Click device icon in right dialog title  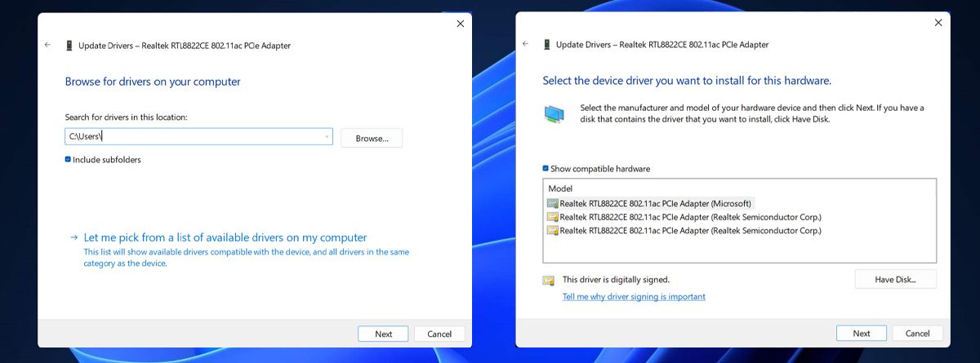546,44
